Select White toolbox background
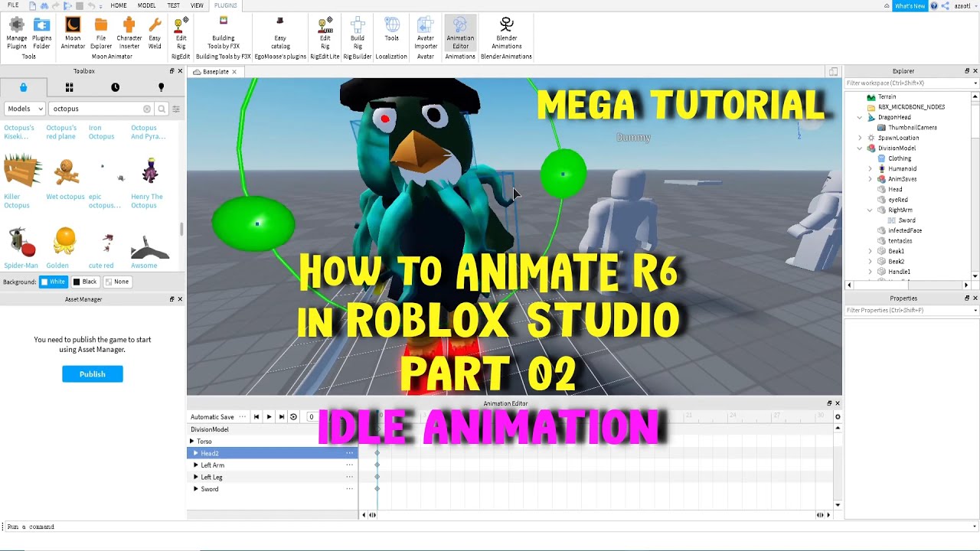980x551 pixels. pos(54,282)
